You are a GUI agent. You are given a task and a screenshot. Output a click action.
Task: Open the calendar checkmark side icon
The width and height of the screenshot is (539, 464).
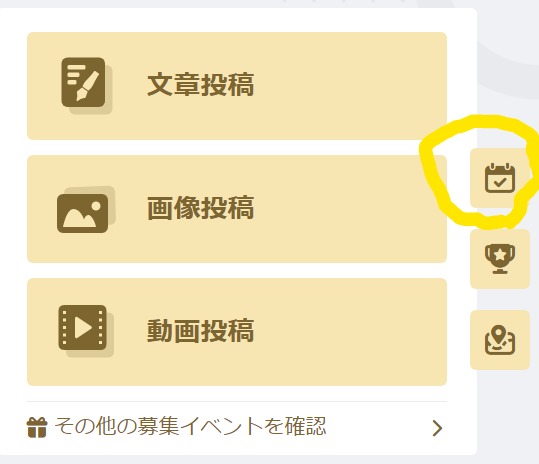(500, 178)
